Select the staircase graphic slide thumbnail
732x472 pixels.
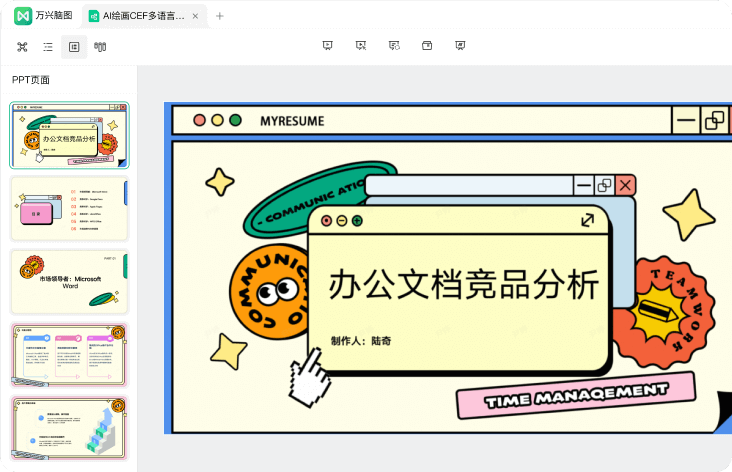(x=69, y=429)
